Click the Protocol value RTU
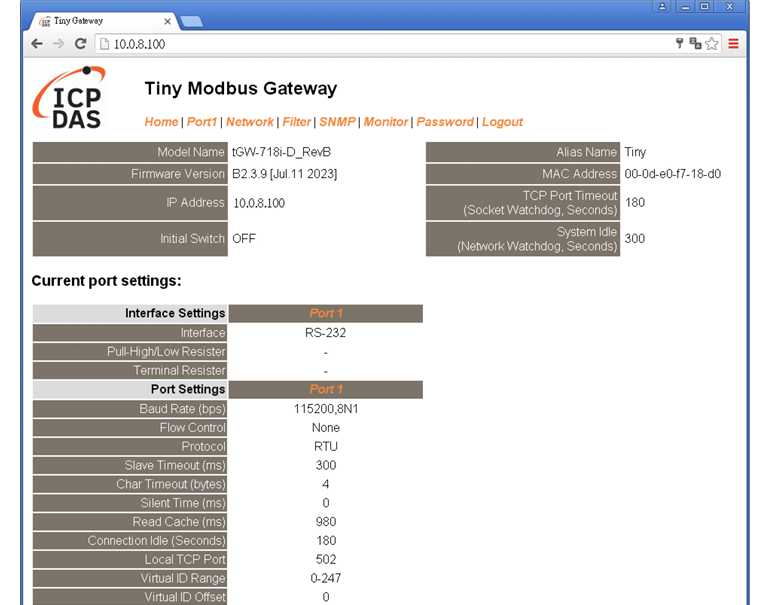 (326, 447)
